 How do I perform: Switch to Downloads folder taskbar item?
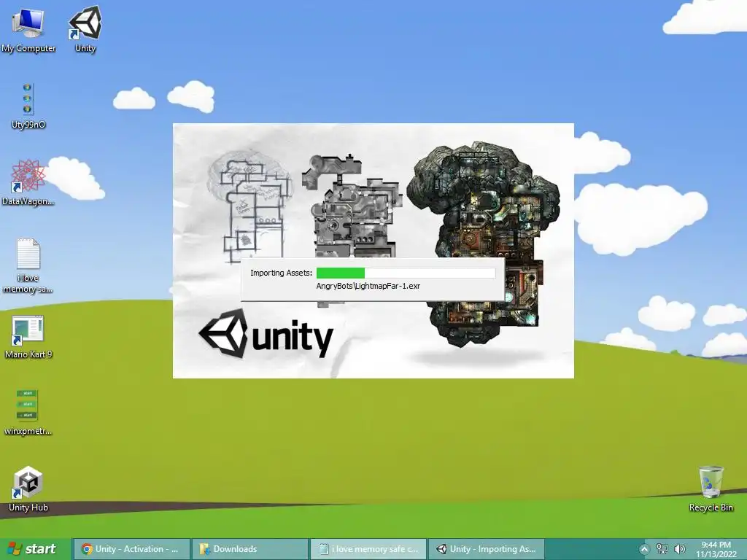[249, 549]
